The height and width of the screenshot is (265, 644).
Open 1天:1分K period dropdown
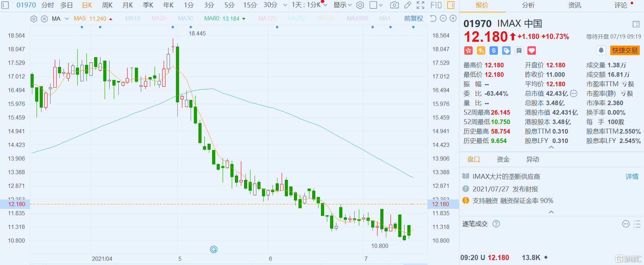(x=309, y=5)
